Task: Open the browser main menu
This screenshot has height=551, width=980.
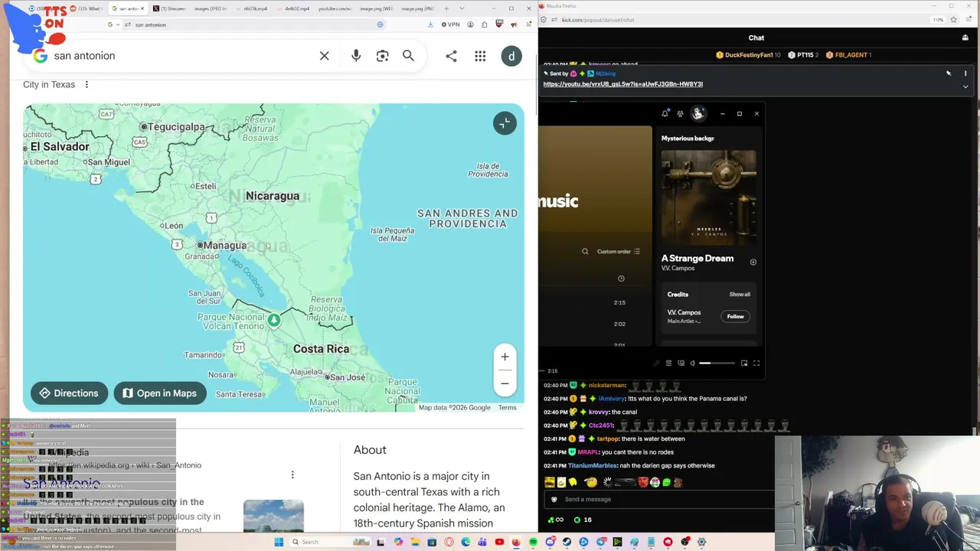Action: (x=529, y=24)
